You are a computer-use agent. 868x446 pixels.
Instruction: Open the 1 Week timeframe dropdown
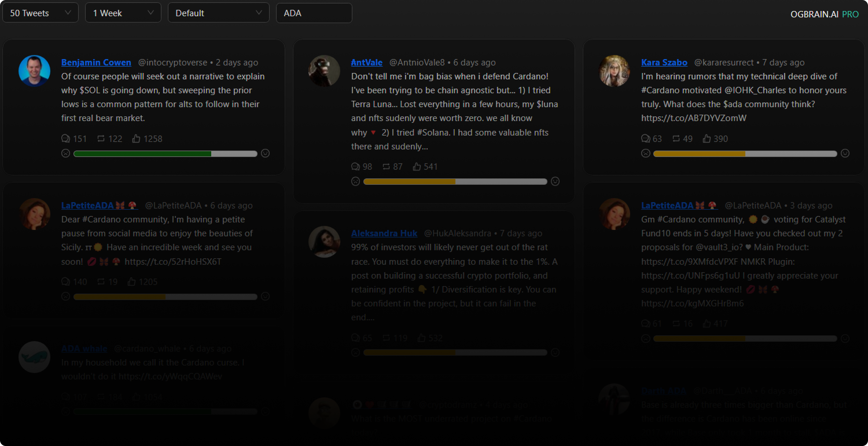(123, 13)
